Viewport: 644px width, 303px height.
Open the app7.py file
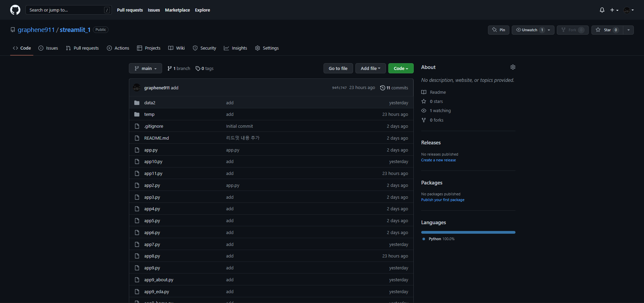tap(152, 245)
